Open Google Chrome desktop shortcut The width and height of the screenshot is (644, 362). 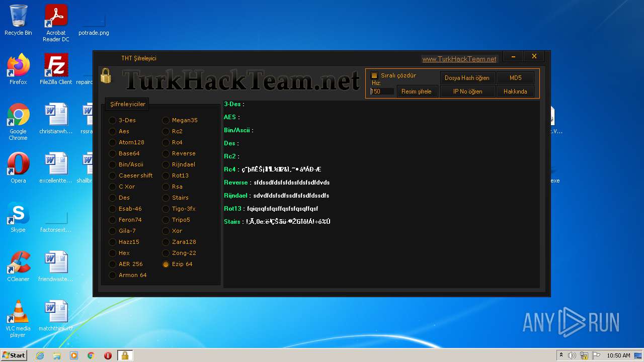coord(18,122)
